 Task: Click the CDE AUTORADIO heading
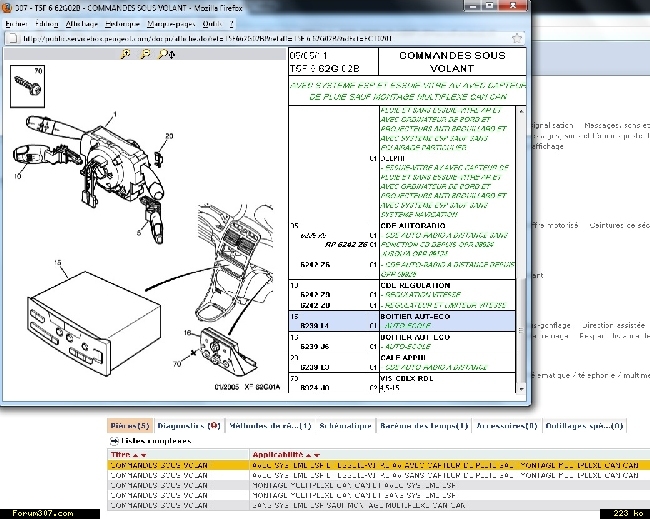(x=413, y=226)
